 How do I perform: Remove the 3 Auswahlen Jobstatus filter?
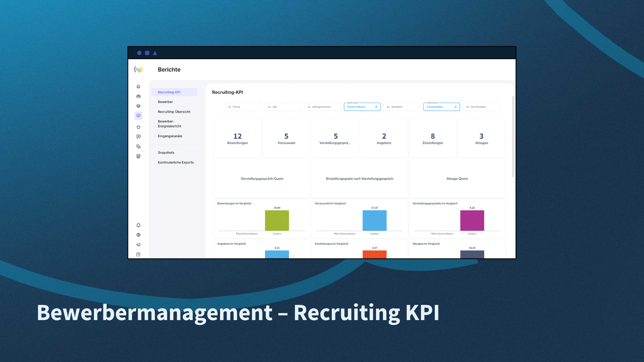455,107
